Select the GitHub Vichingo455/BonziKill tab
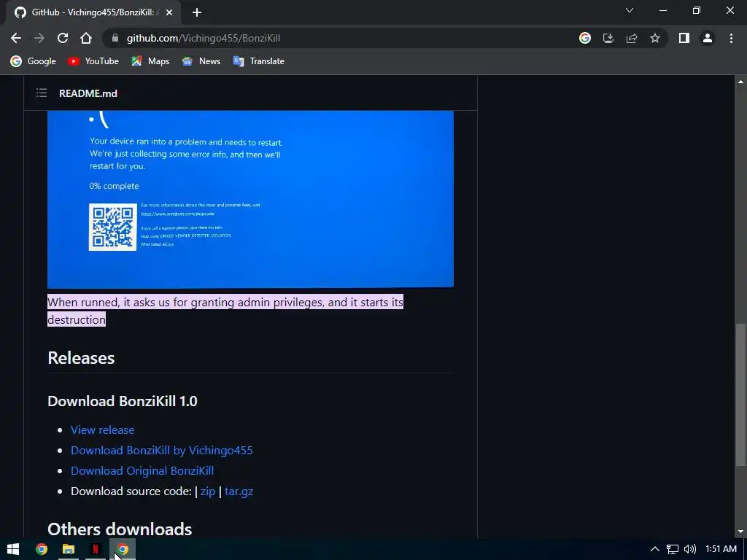Screen dimensions: 747x560 tap(93, 12)
